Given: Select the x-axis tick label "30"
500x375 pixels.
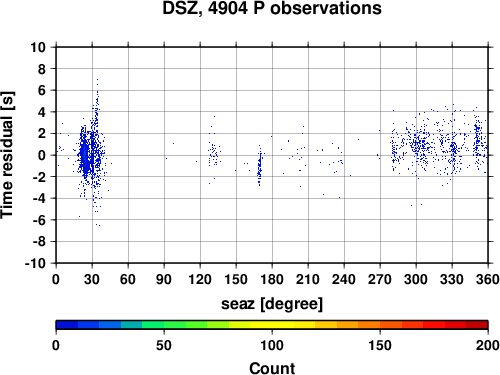Looking at the screenshot, I should pyautogui.click(x=92, y=279).
